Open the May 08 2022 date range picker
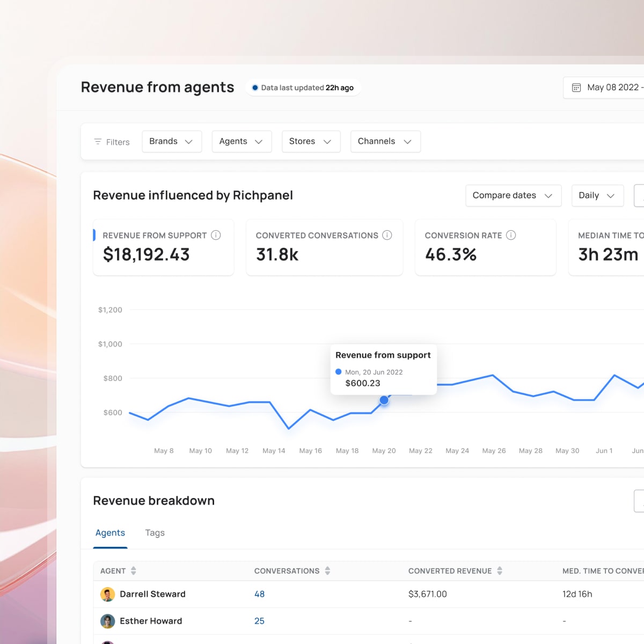644x644 pixels. [x=604, y=87]
